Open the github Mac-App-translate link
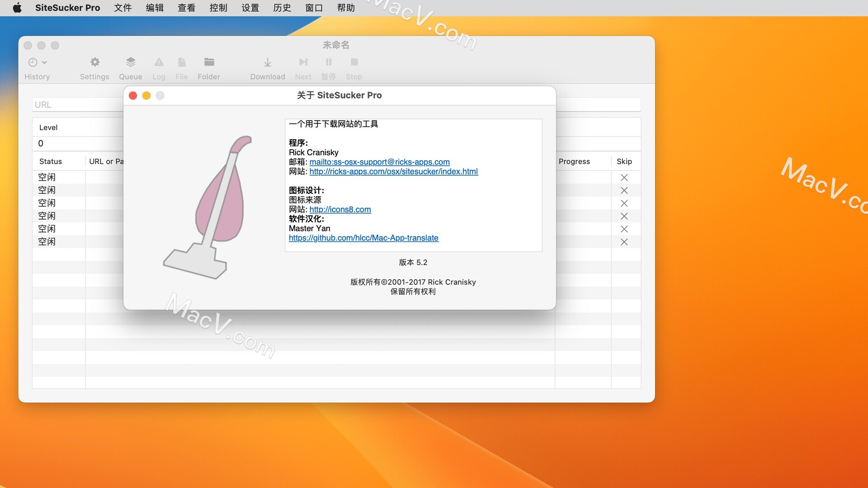The image size is (868, 488). pos(363,238)
